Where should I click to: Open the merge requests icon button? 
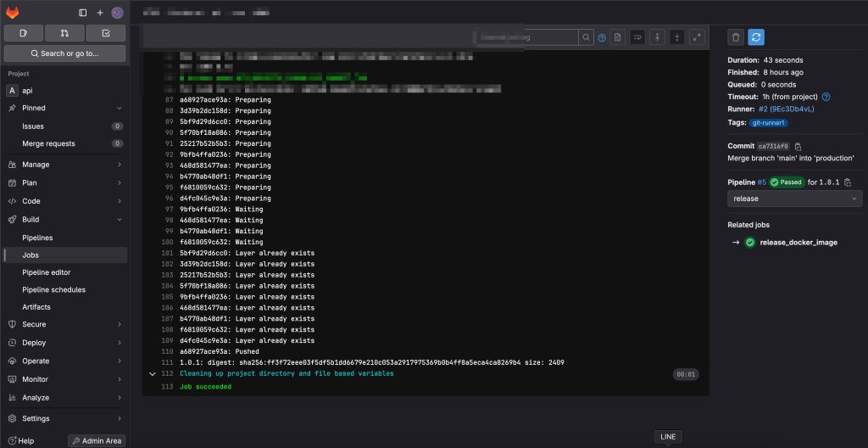point(64,33)
